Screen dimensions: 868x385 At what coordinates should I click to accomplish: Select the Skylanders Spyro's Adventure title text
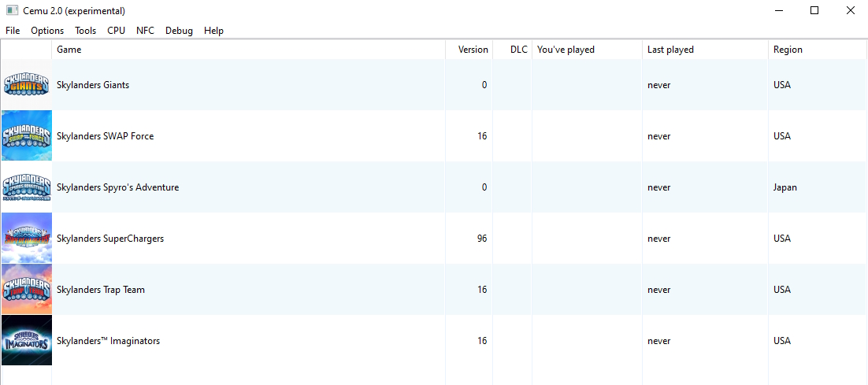click(x=118, y=187)
